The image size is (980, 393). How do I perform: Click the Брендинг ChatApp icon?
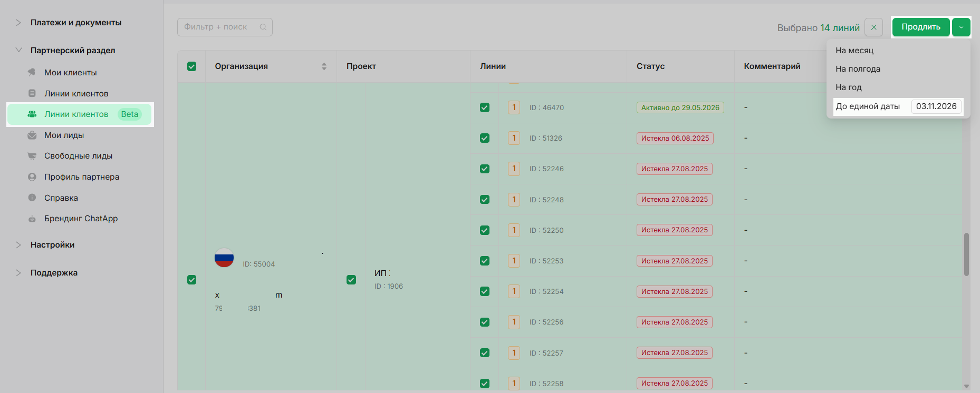[x=32, y=219]
